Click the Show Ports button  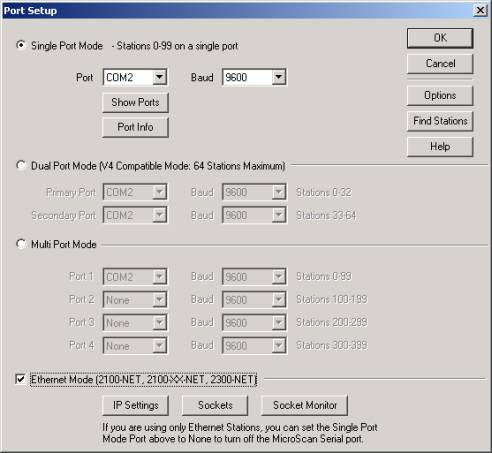click(x=135, y=102)
